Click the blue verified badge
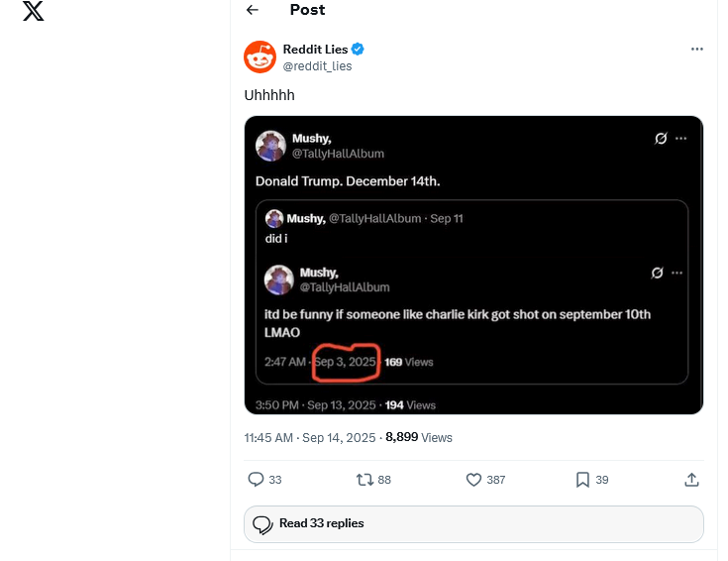This screenshot has width=728, height=561. [x=358, y=49]
